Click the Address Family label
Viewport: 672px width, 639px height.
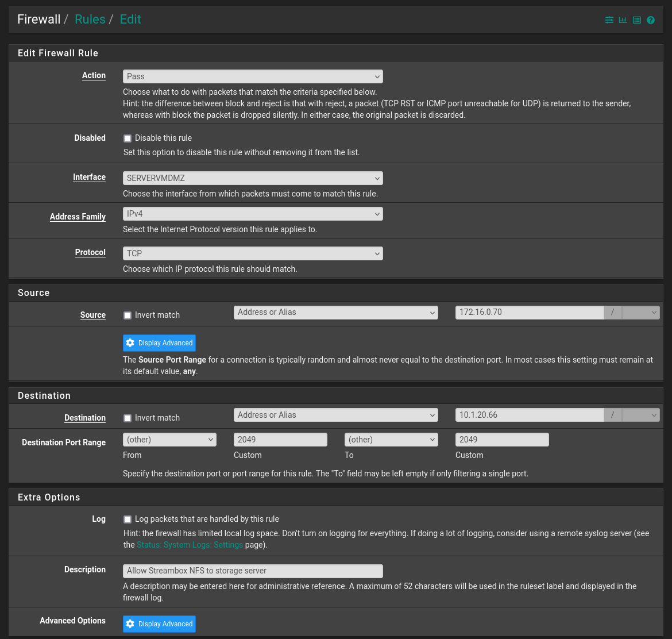tap(78, 217)
